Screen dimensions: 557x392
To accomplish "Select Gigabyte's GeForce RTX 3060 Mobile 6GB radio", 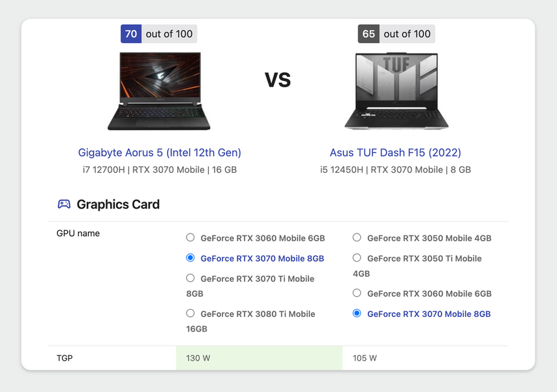I will 190,237.
